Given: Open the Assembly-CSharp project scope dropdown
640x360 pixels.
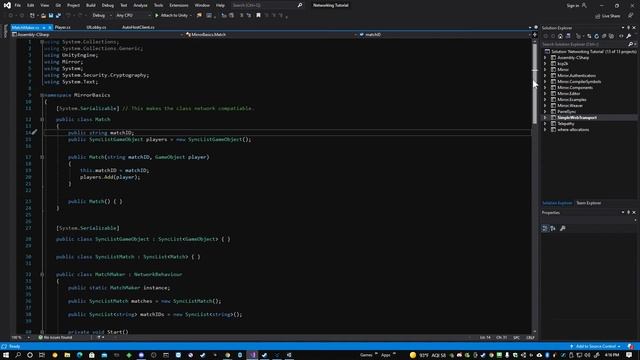Looking at the screenshot, I should tap(97, 35).
